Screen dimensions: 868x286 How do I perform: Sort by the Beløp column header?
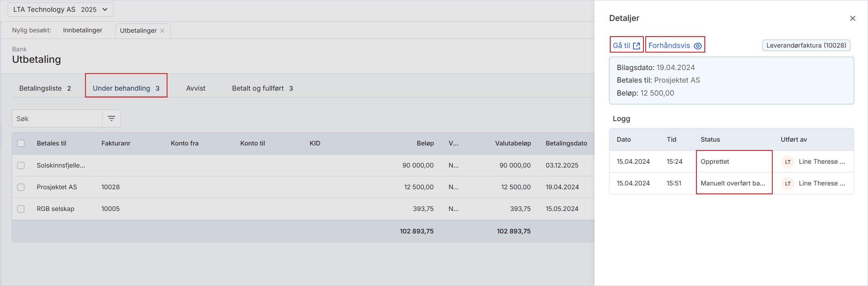pos(425,144)
